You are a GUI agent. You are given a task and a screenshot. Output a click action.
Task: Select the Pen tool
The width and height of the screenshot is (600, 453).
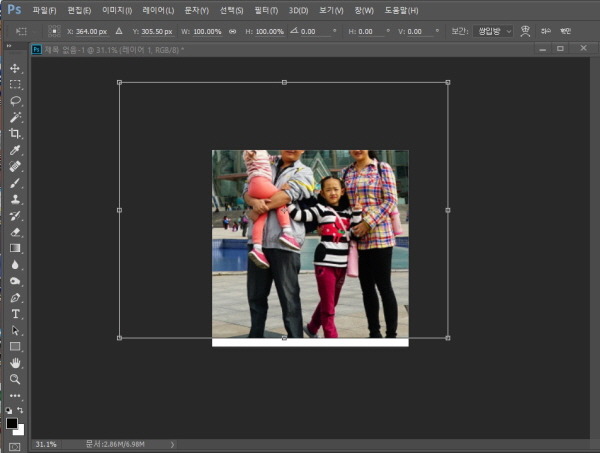[15, 298]
